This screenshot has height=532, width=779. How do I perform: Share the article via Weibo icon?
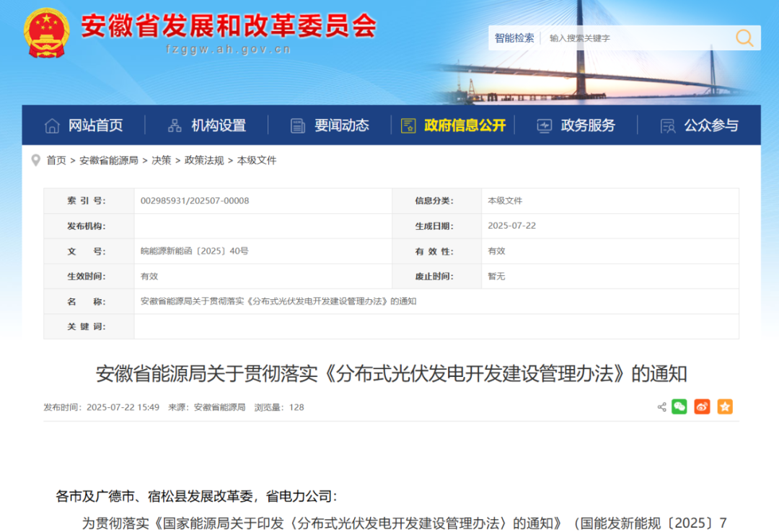(701, 407)
